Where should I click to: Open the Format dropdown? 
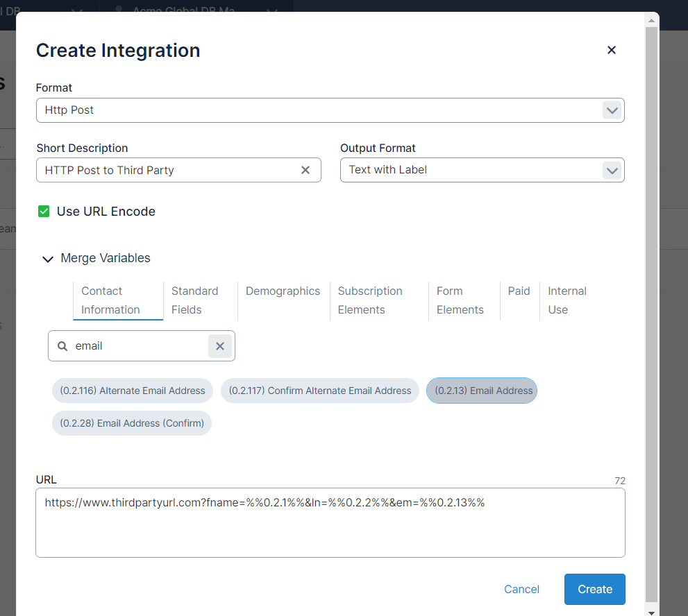611,110
